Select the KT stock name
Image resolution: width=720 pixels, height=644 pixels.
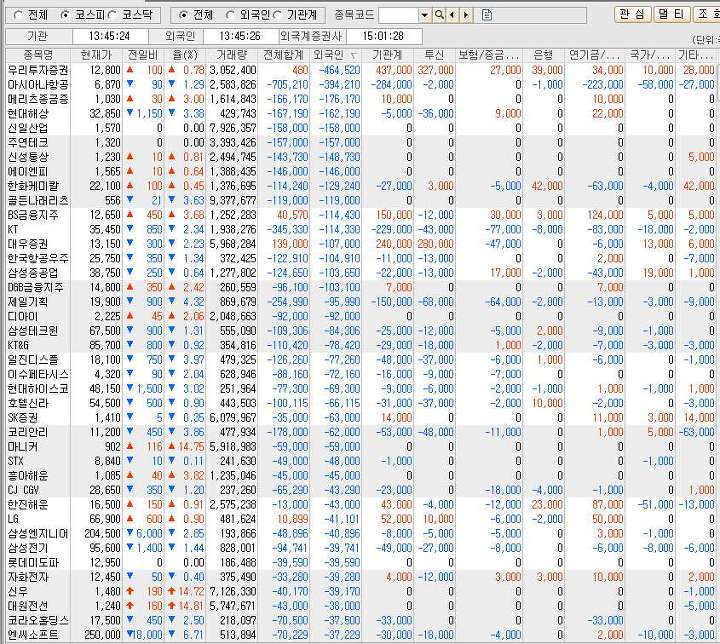(13, 229)
